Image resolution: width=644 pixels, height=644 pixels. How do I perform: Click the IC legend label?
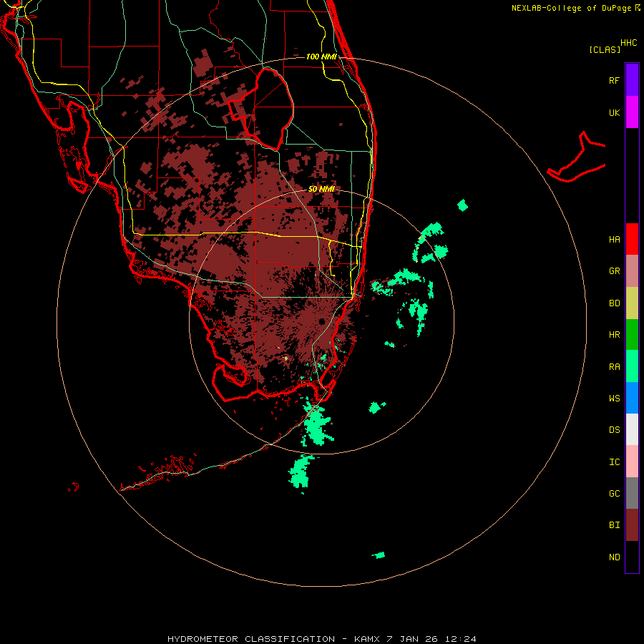[614, 462]
